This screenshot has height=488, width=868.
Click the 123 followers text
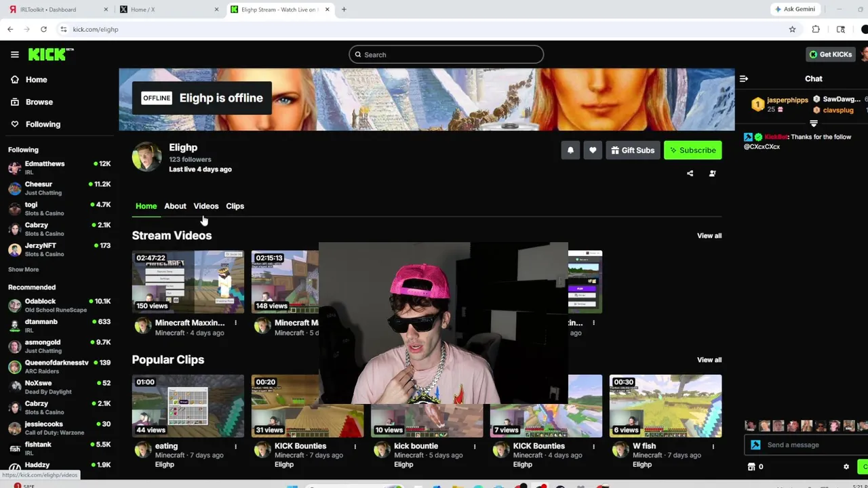190,159
